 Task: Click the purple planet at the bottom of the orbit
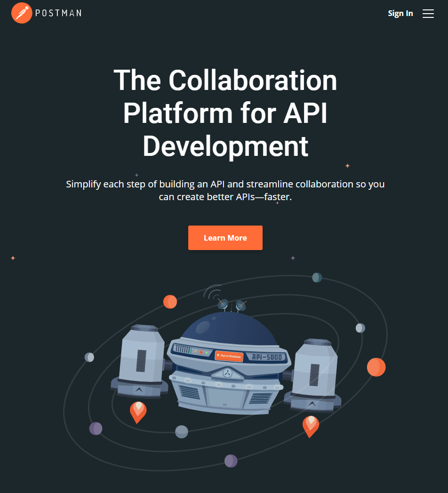(x=231, y=461)
